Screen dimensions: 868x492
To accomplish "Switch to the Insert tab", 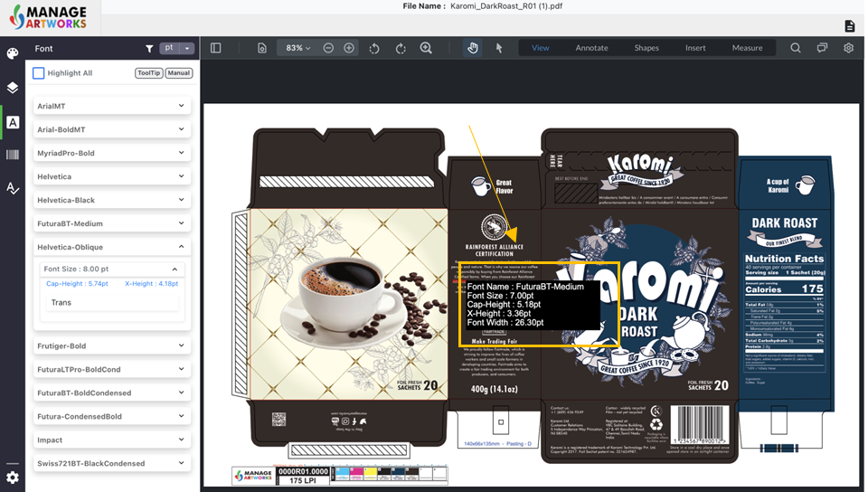I will click(x=695, y=48).
